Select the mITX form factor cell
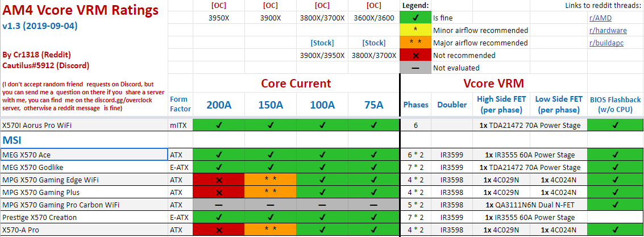 pyautogui.click(x=180, y=125)
